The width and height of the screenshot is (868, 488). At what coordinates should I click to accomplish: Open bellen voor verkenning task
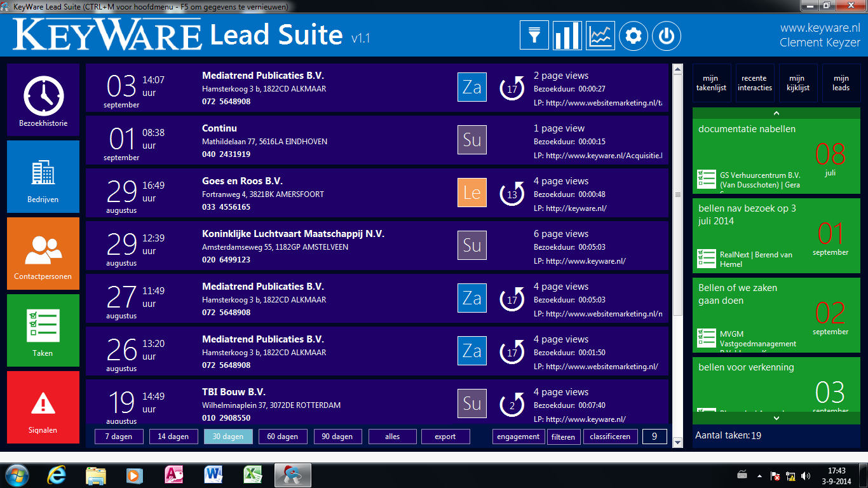(776, 385)
